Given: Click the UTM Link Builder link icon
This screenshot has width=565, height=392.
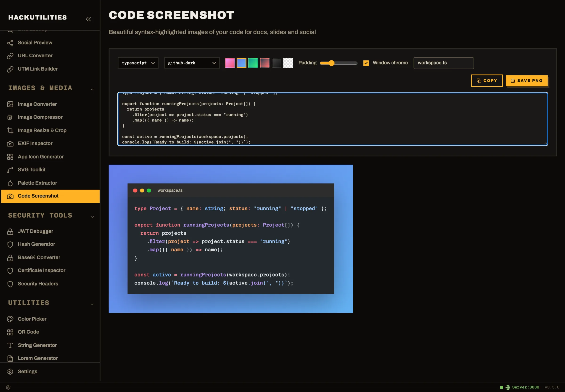Looking at the screenshot, I should tap(10, 69).
